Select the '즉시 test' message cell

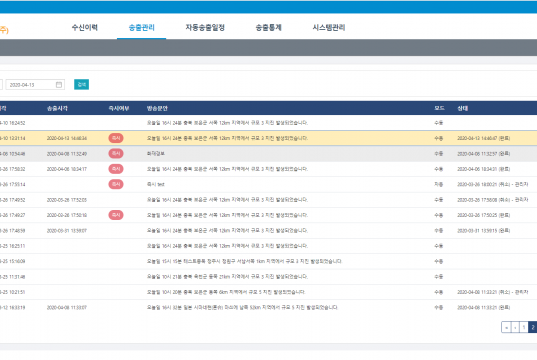[156, 184]
